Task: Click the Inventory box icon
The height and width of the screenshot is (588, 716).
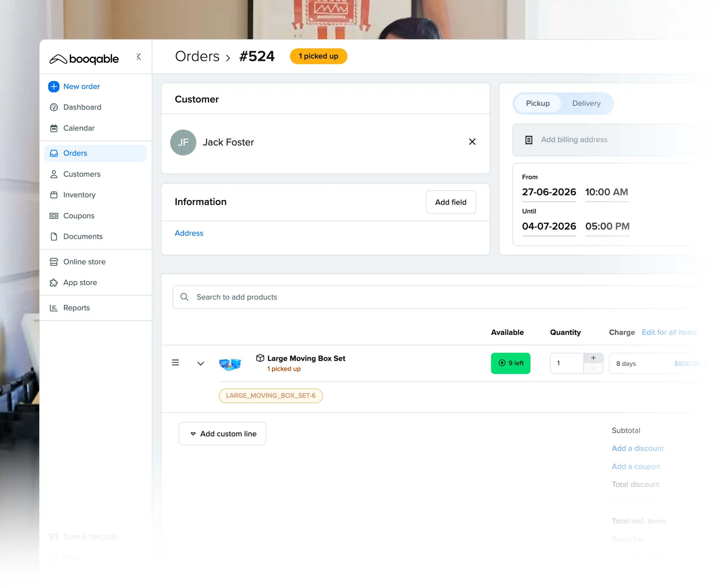Action: pyautogui.click(x=53, y=195)
